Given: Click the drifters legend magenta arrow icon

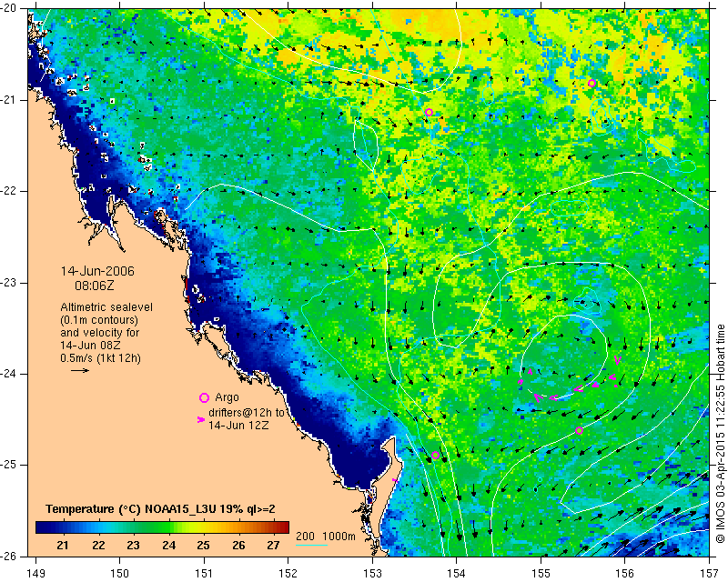Looking at the screenshot, I should tap(200, 419).
